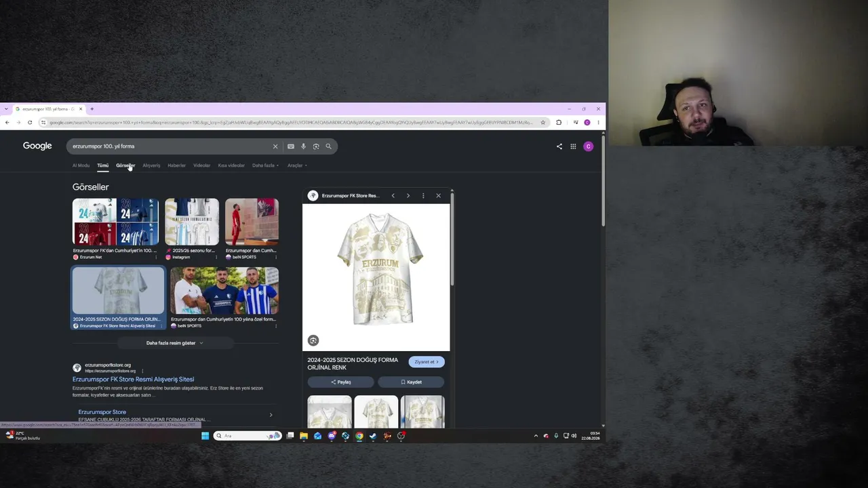The width and height of the screenshot is (868, 488).
Task: Open options for the Instagram image
Action: [216, 258]
